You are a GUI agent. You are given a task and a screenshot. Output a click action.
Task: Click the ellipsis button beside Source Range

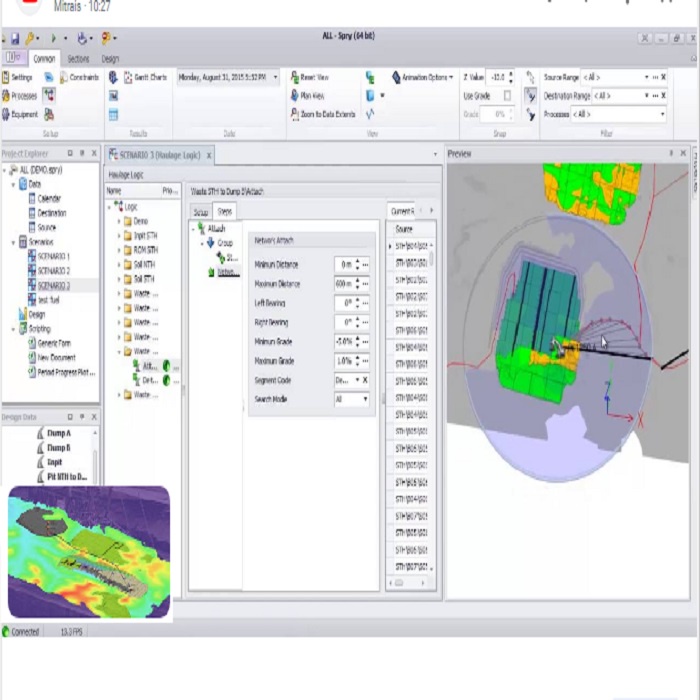(x=655, y=77)
